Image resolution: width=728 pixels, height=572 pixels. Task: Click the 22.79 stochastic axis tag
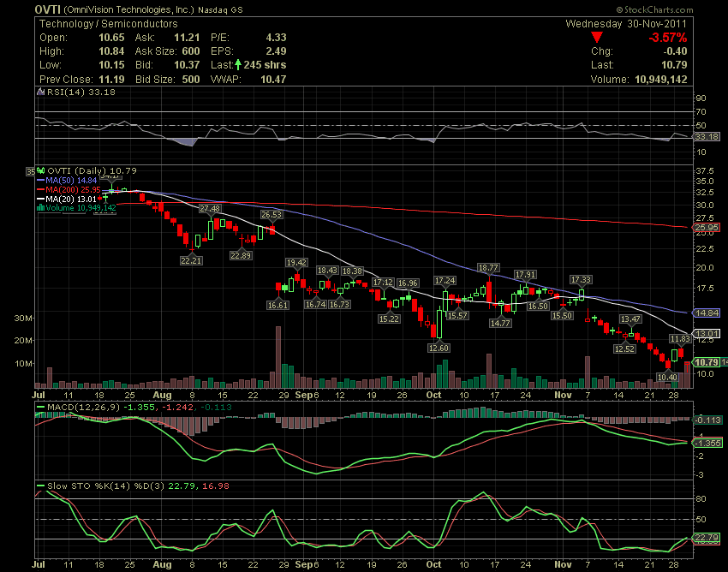pos(707,538)
